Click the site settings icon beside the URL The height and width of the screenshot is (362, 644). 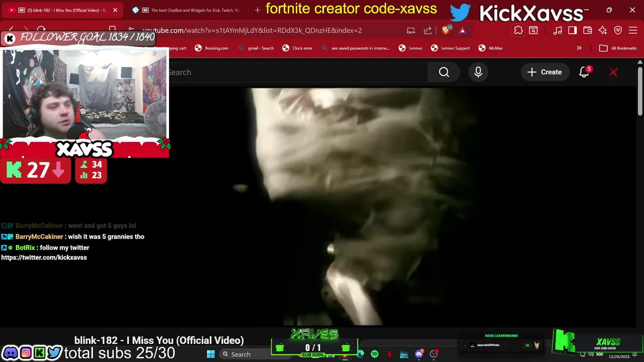[x=131, y=30]
